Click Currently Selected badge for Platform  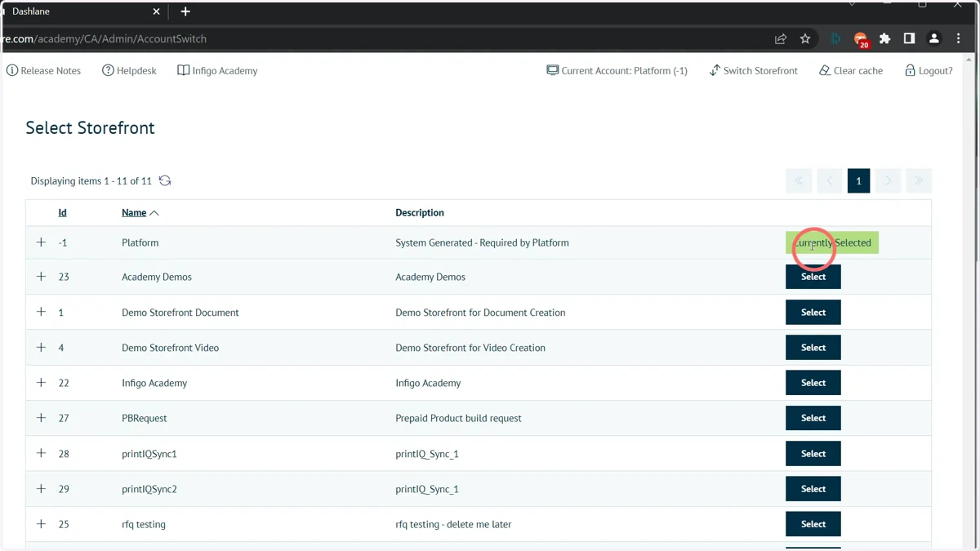832,242
